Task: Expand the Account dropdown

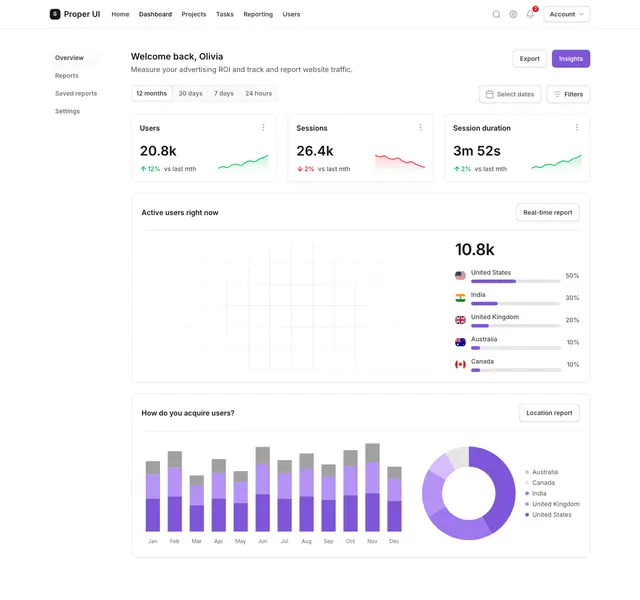Action: click(x=567, y=14)
